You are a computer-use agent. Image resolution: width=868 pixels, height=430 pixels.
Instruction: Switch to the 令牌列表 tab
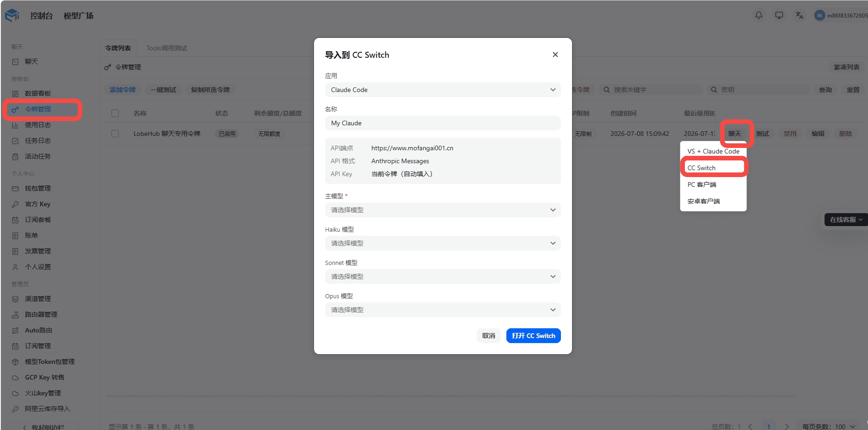pos(118,48)
